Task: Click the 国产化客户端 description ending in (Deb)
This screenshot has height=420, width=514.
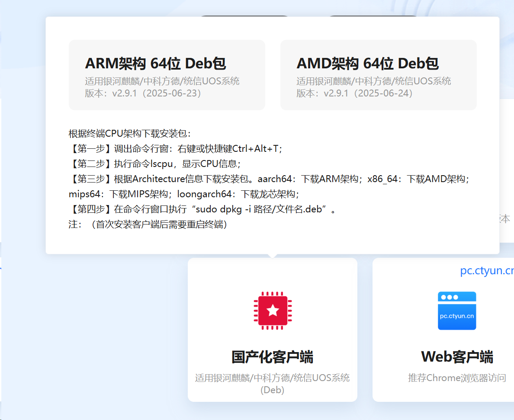Action: 273,384
